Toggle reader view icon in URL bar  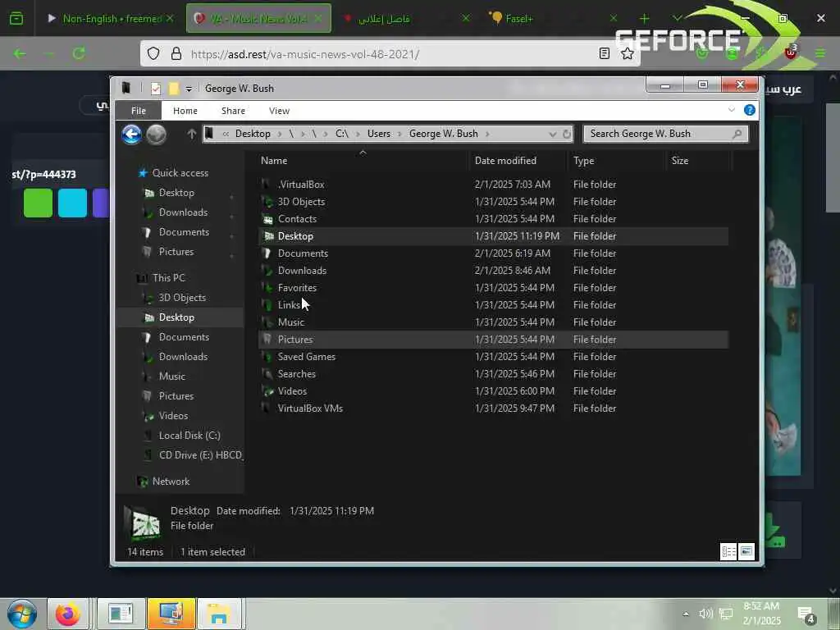click(x=605, y=53)
